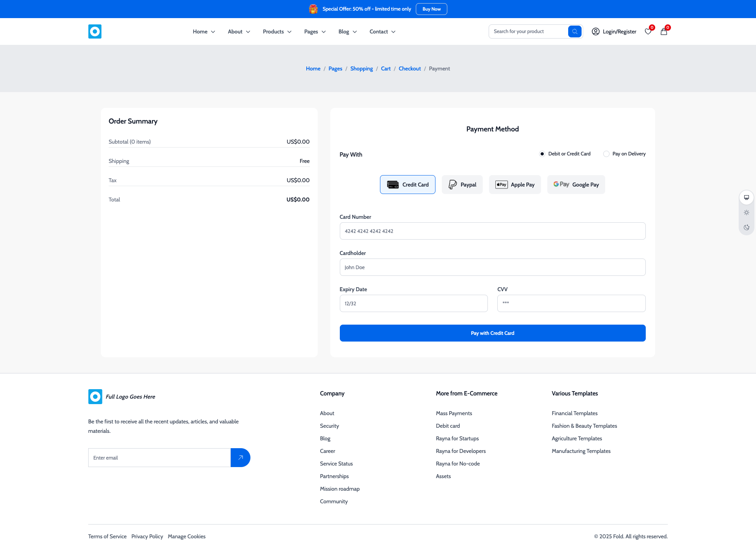The image size is (756, 556).
Task: Select Debit or Credit Card radio
Action: [542, 154]
